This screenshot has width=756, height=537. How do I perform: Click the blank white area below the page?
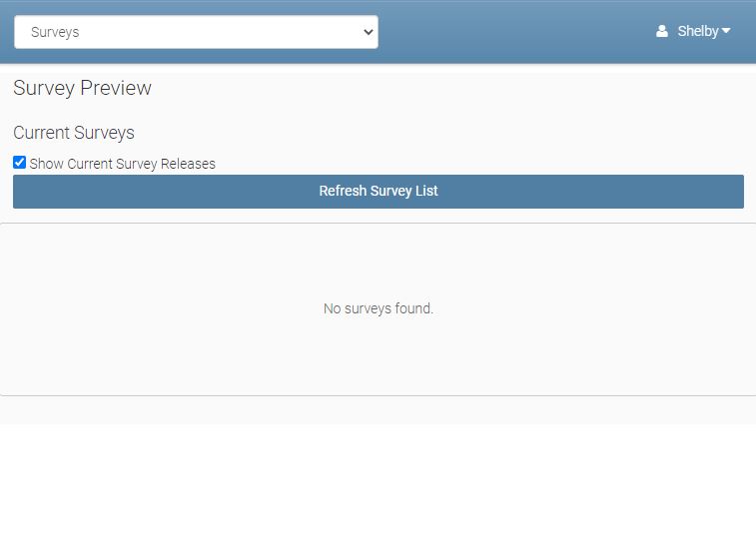tap(378, 479)
